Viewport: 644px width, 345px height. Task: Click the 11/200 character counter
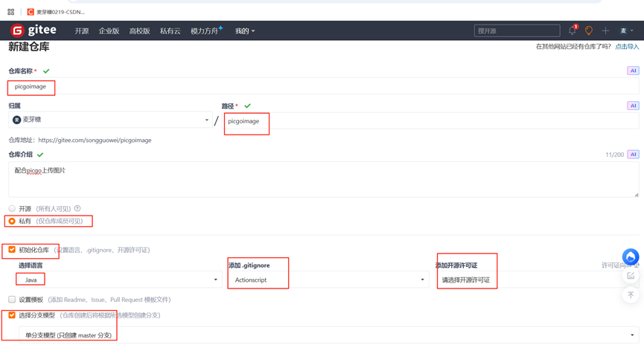(614, 155)
